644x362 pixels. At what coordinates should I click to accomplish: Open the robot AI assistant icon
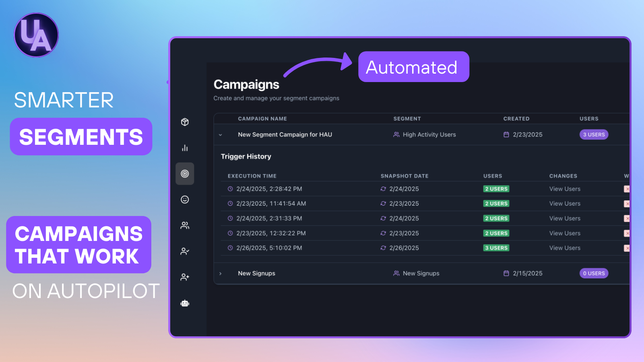pos(185,303)
